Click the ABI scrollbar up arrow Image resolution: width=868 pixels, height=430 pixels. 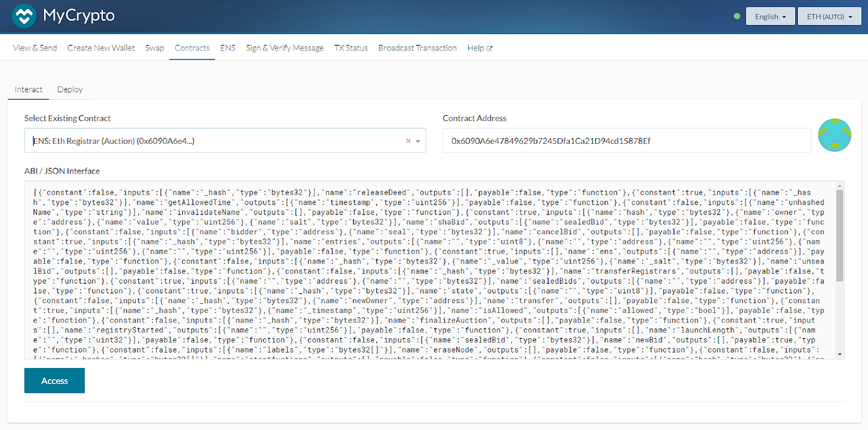coord(839,185)
